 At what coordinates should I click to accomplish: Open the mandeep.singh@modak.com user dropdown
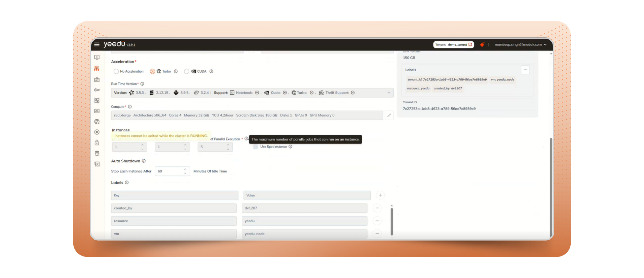pyautogui.click(x=521, y=44)
